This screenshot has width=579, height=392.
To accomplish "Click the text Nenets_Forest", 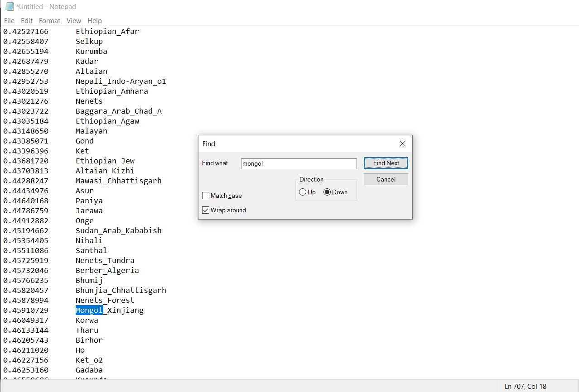I will 105,301.
